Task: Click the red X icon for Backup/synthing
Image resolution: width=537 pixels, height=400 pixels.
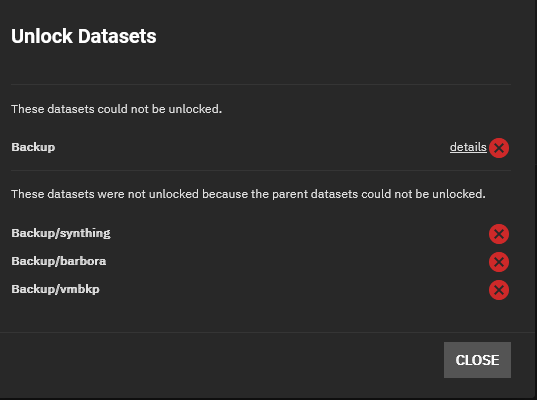Action: 499,234
